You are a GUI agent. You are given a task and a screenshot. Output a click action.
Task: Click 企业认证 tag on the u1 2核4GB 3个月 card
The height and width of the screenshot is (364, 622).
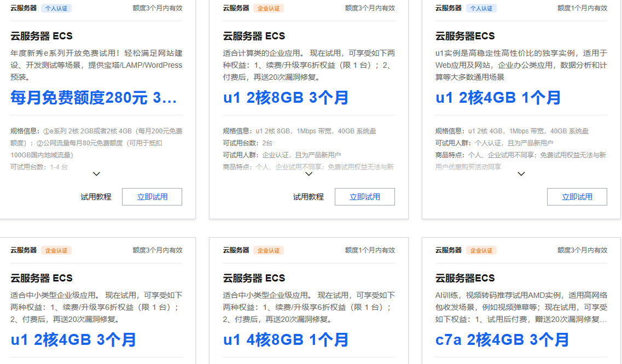(x=56, y=251)
